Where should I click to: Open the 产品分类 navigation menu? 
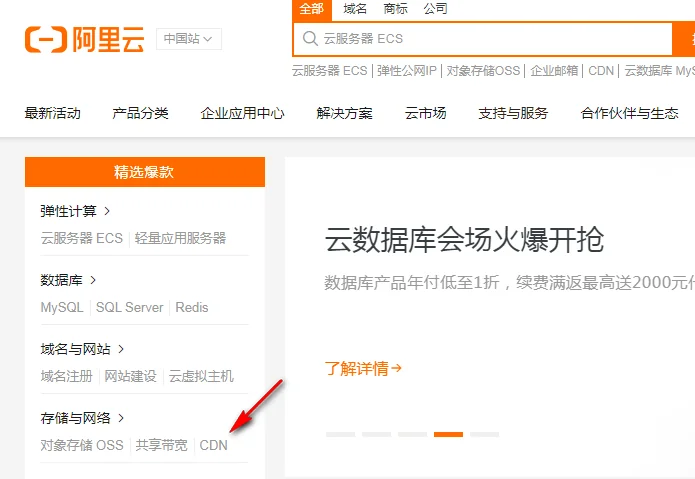(x=141, y=113)
